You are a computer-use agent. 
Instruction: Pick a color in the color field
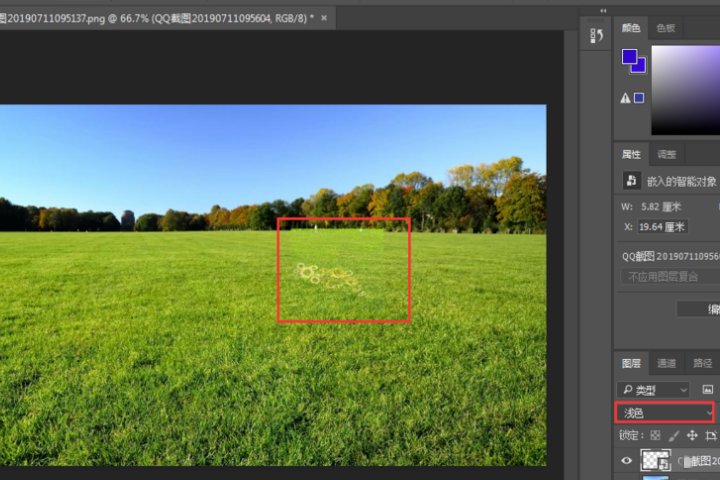click(686, 90)
